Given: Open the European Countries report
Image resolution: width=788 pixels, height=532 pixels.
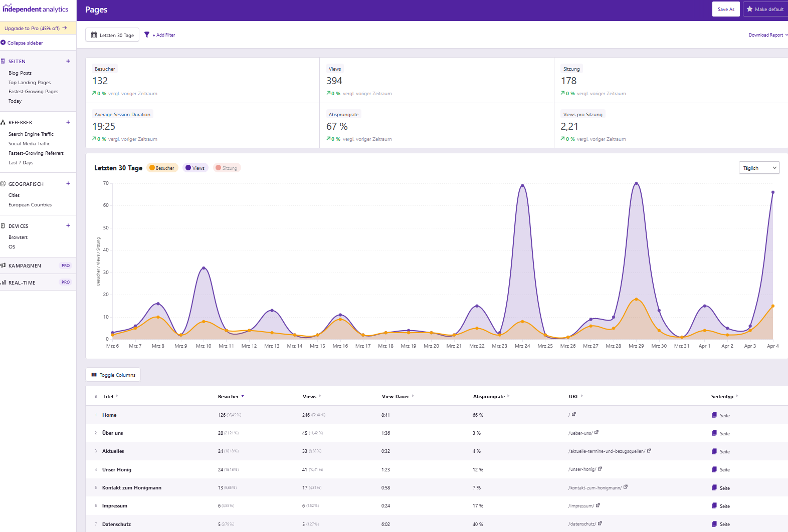Looking at the screenshot, I should coord(30,205).
